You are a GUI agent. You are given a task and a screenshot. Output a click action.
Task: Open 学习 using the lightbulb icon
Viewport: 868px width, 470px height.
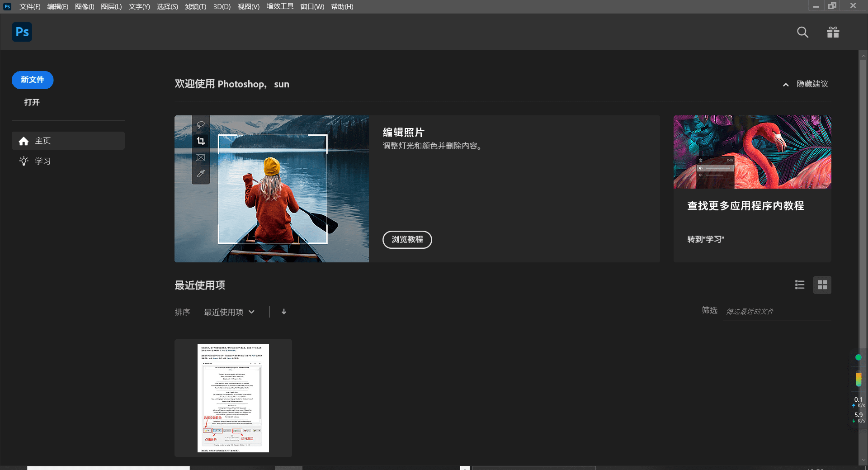(24, 161)
